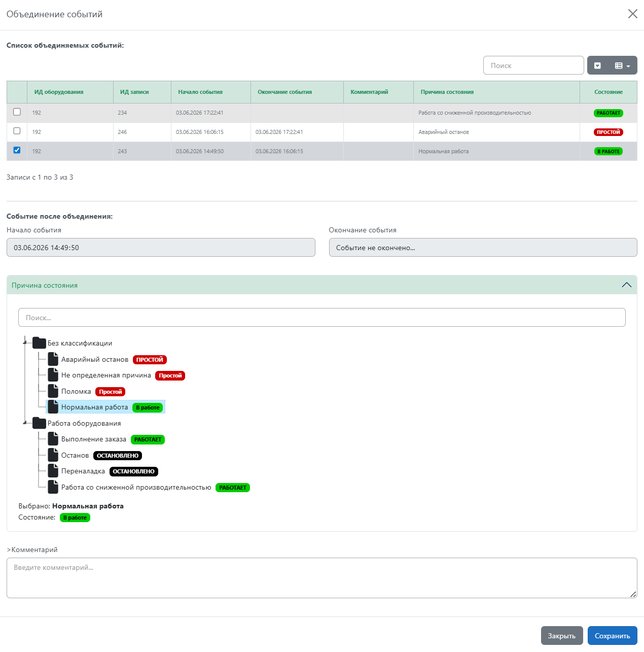Screen dimensions: 644x652
Task: Collapse the Причина состояния panel chevron
Action: click(x=627, y=285)
